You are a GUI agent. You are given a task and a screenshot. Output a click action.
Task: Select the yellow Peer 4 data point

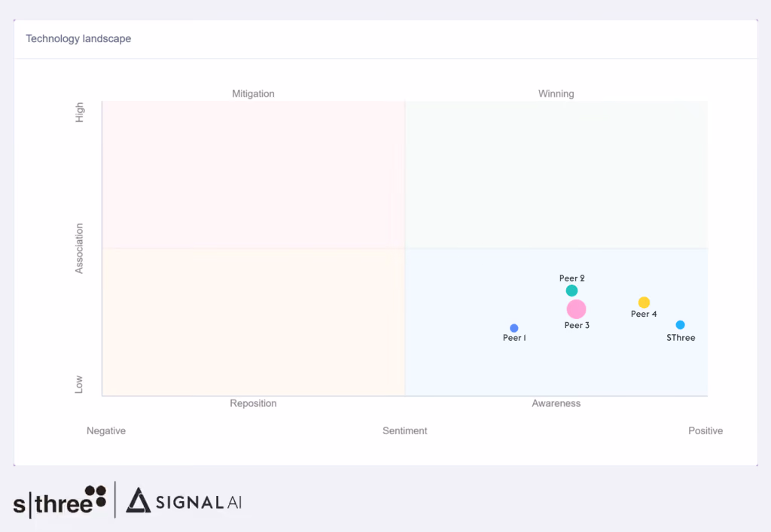click(x=644, y=302)
